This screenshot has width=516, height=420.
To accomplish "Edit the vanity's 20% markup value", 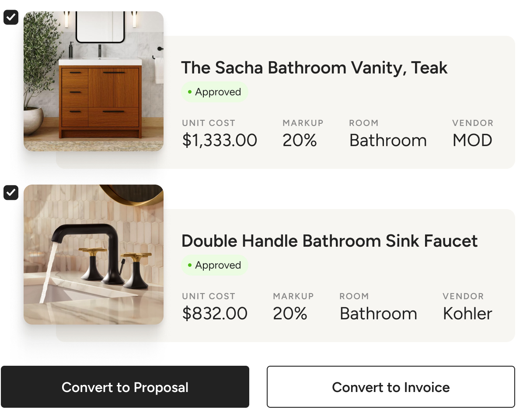I will click(x=300, y=140).
